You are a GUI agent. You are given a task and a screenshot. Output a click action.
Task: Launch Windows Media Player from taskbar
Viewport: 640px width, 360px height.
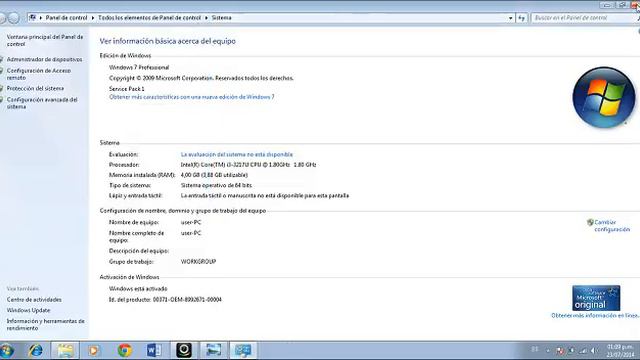coord(93,350)
